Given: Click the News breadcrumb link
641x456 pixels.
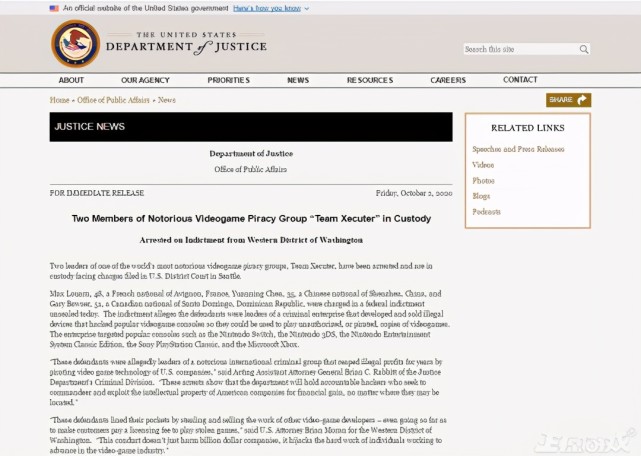Looking at the screenshot, I should coord(167,100).
